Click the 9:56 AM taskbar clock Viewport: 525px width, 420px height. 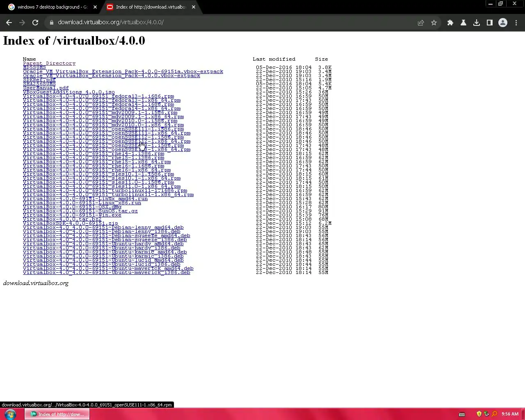point(510,414)
